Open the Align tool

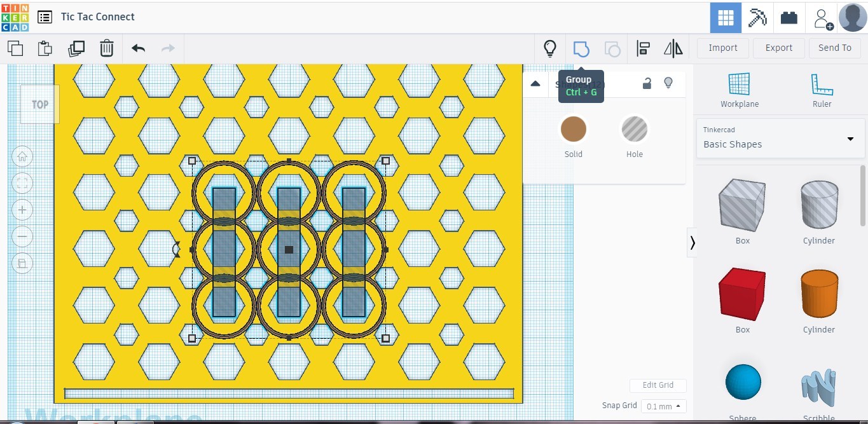[x=644, y=48]
